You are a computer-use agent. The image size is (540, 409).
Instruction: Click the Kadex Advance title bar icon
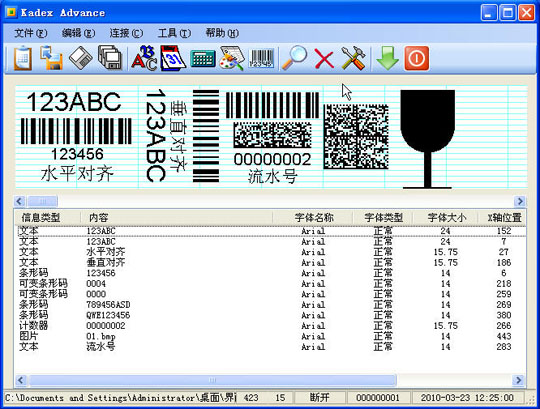pos(11,12)
